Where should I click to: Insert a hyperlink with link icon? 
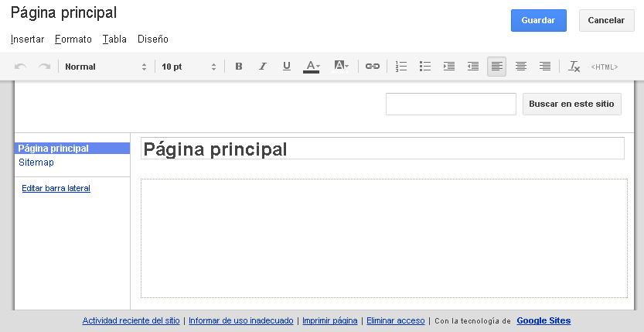pyautogui.click(x=373, y=67)
